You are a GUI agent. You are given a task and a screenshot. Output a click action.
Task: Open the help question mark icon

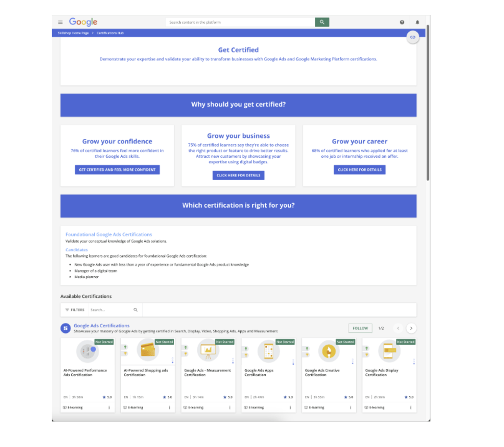pyautogui.click(x=402, y=22)
